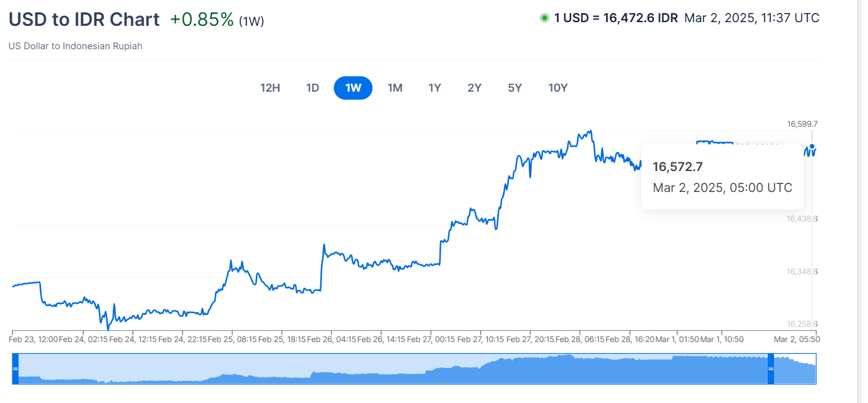Click the active 1W range button
This screenshot has height=403, width=868.
[x=353, y=88]
